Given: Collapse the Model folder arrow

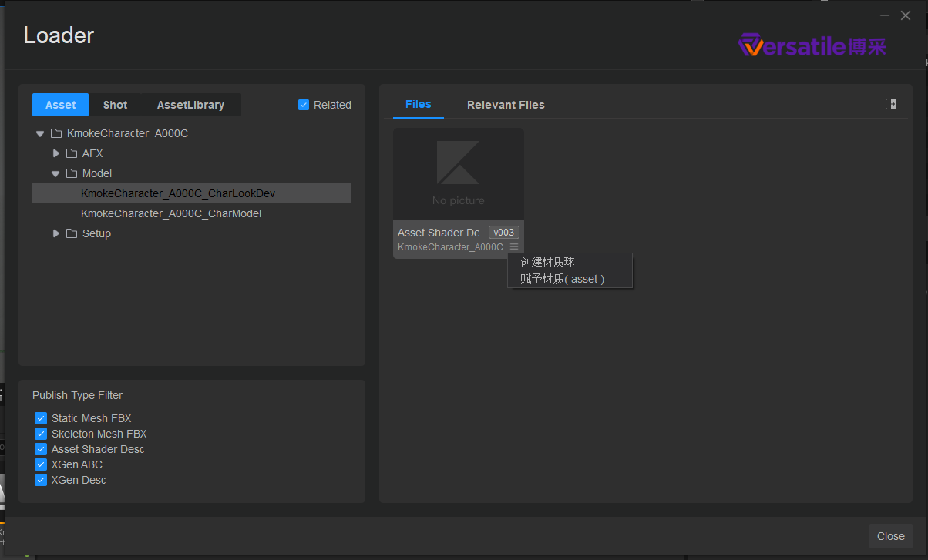Looking at the screenshot, I should click(55, 173).
